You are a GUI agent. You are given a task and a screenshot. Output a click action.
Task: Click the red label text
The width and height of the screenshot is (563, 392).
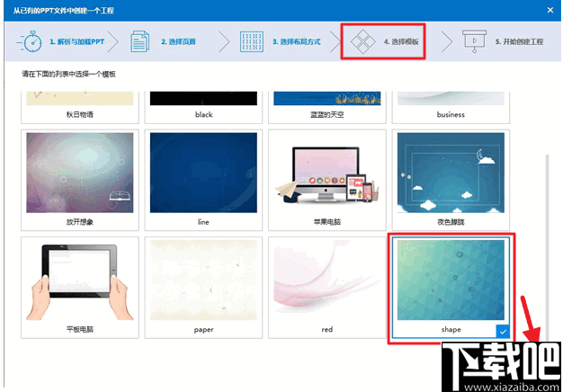(x=327, y=330)
